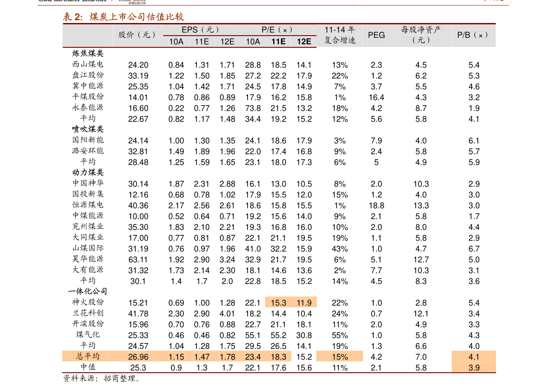Click the highlighted 15.3 value cell
Viewport: 537px width, 392px height.
[x=279, y=302]
